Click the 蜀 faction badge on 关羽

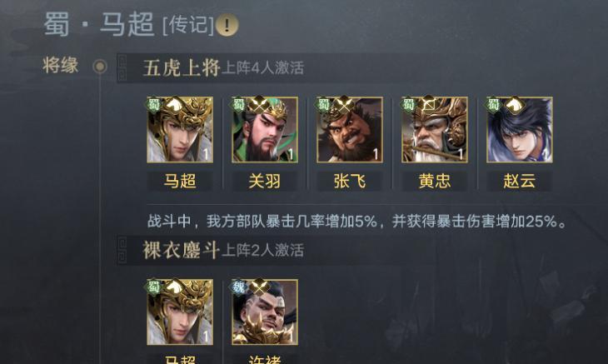tap(238, 104)
